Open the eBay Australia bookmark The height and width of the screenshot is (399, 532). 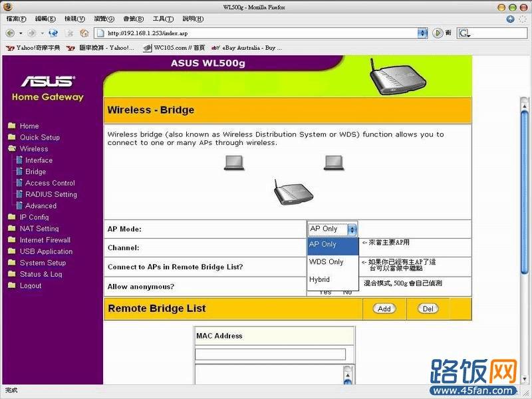click(247, 48)
